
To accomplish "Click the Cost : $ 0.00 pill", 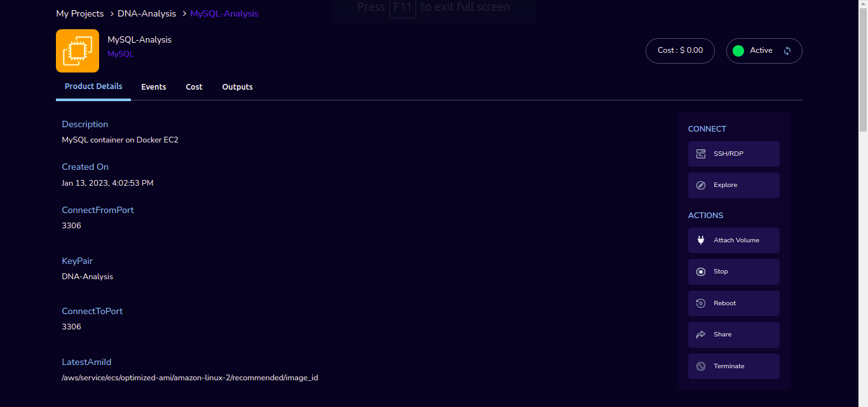I will 680,51.
